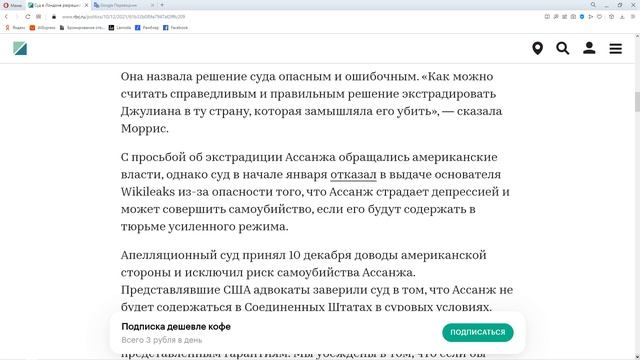Open the blue shield privacy protection icon

[582, 17]
